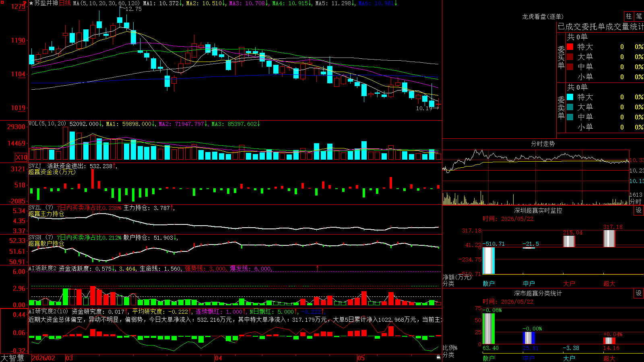
Task: Click 中户 category label in 深市超赢分类统计
Action: [x=529, y=358]
